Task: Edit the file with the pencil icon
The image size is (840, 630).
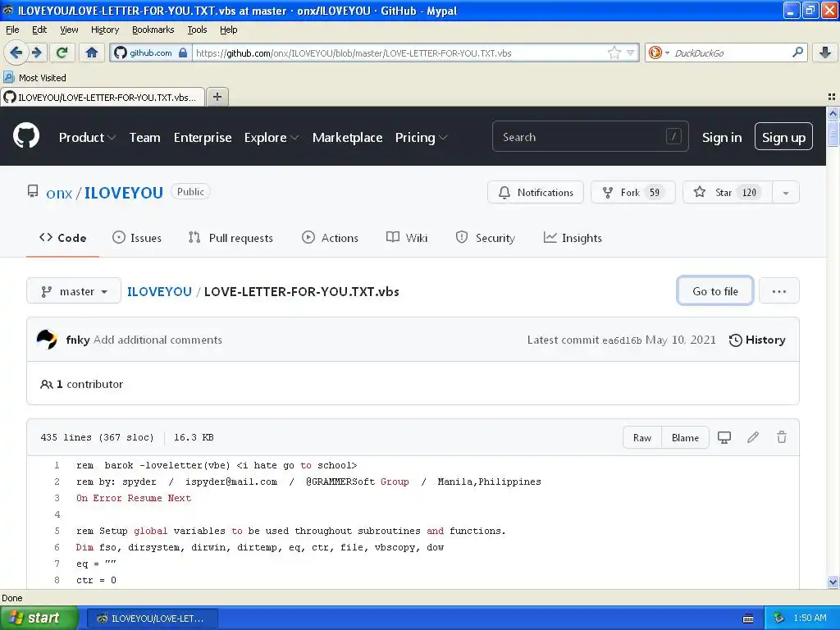Action: 753,438
